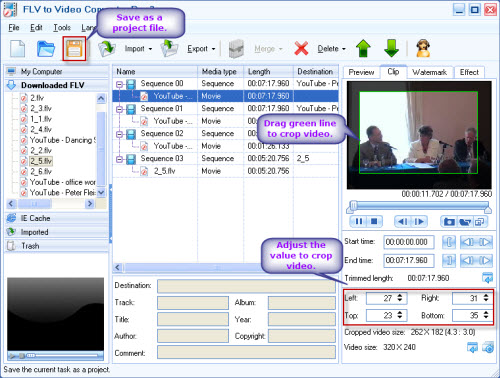Pause the video playback
The image size is (500, 378).
coord(359,221)
